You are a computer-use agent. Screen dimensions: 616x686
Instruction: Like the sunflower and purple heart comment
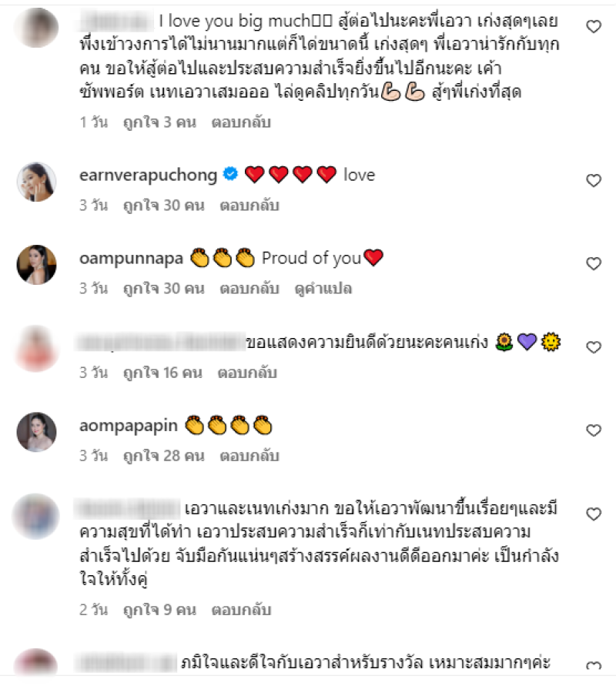tap(593, 347)
